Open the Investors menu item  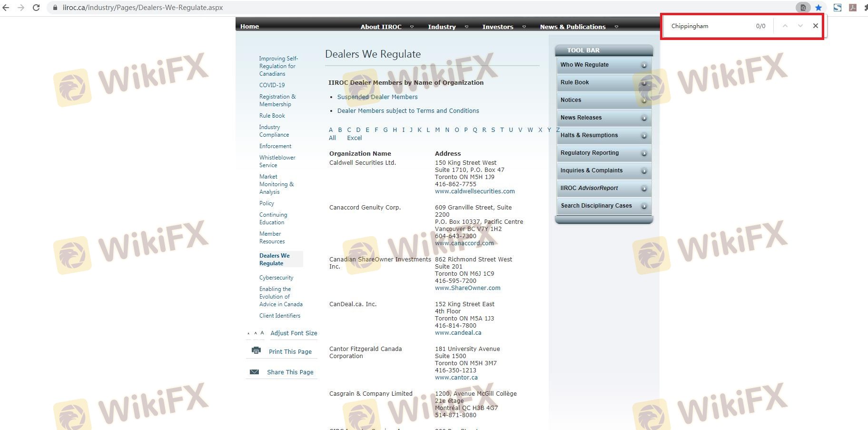click(497, 27)
